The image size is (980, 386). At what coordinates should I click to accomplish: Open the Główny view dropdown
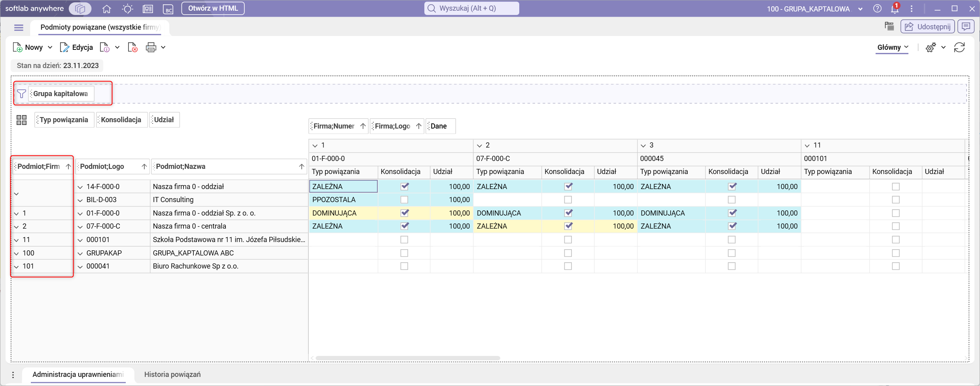[x=893, y=47]
